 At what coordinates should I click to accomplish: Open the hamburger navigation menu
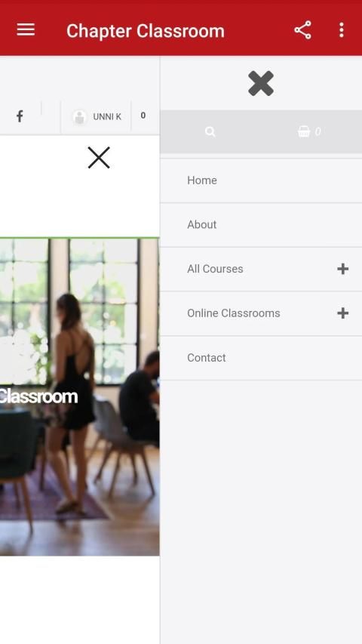click(26, 30)
